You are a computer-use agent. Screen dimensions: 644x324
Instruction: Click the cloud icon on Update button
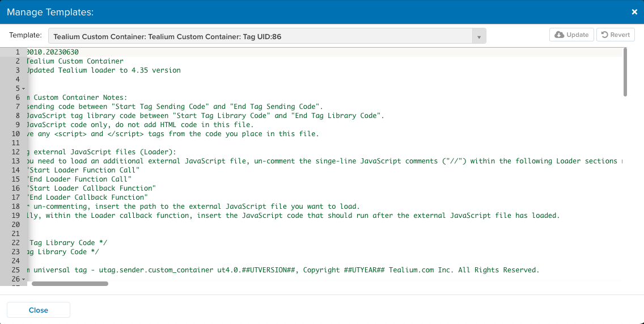coord(559,35)
